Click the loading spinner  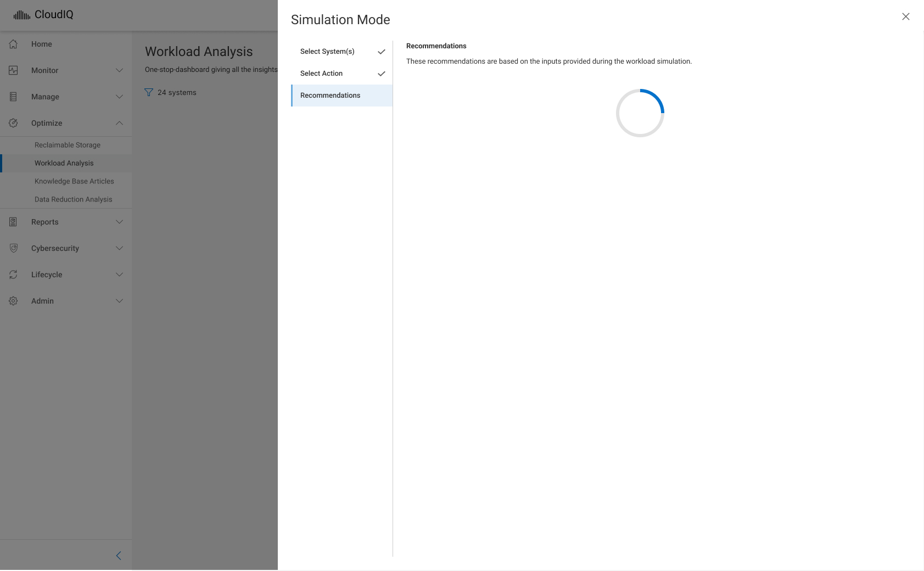tap(640, 113)
